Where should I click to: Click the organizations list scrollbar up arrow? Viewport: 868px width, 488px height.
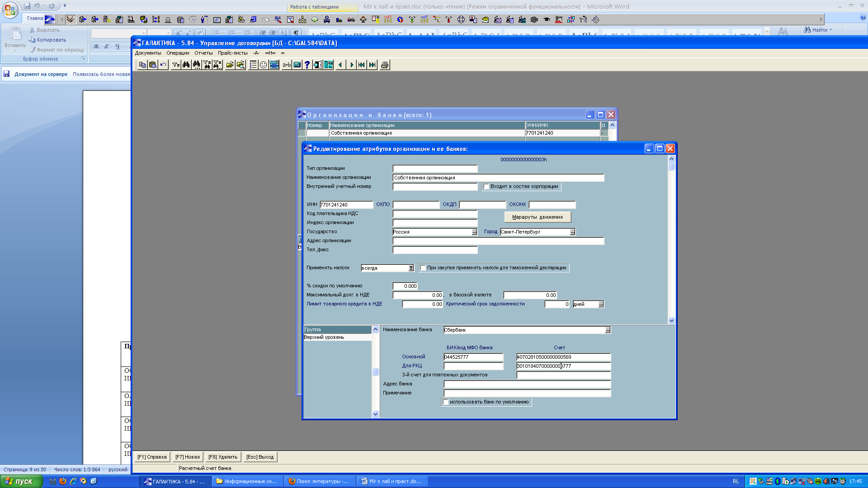[x=612, y=125]
